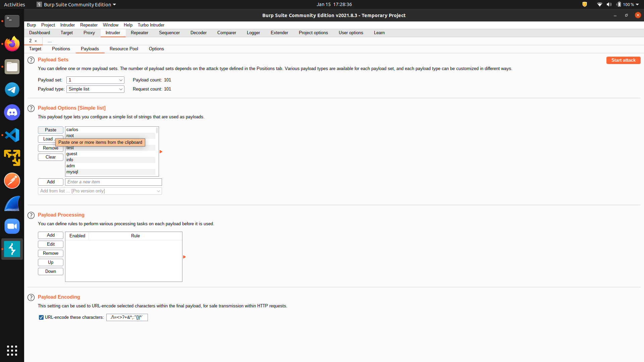The height and width of the screenshot is (362, 644).
Task: Open Payload Processing help icon
Action: tap(31, 215)
